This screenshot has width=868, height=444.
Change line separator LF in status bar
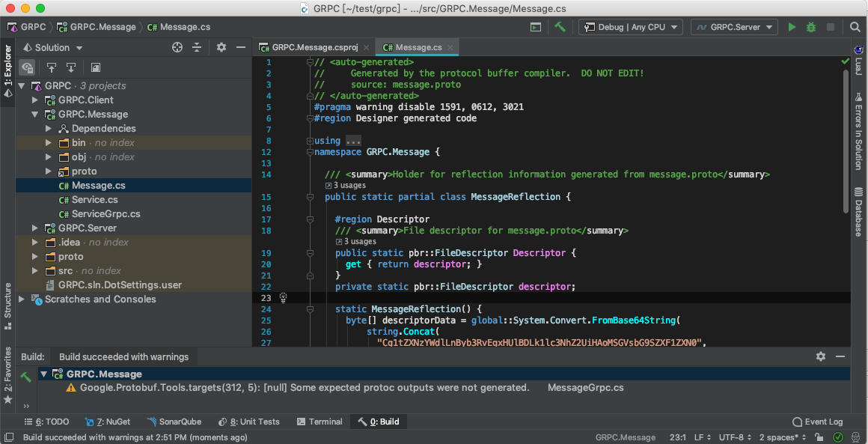[702, 437]
